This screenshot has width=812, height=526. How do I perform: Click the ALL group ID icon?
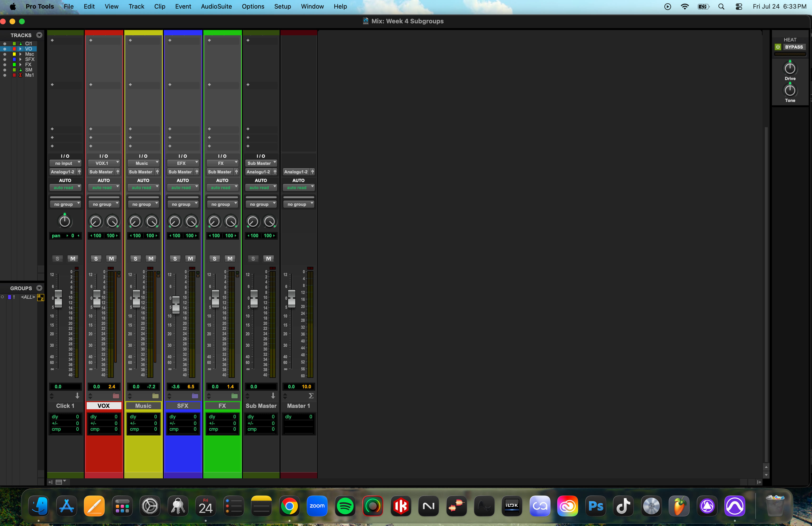tap(40, 297)
